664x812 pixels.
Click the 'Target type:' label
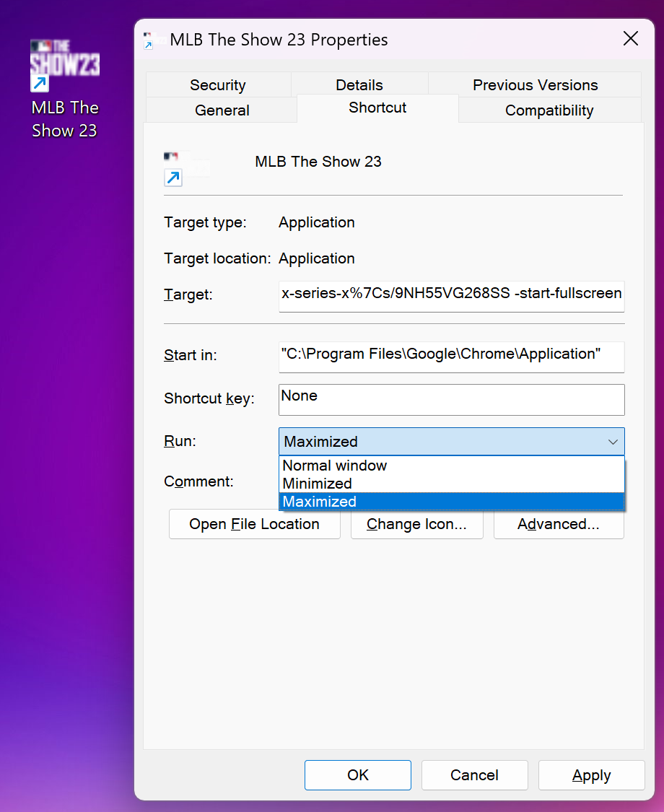point(205,223)
